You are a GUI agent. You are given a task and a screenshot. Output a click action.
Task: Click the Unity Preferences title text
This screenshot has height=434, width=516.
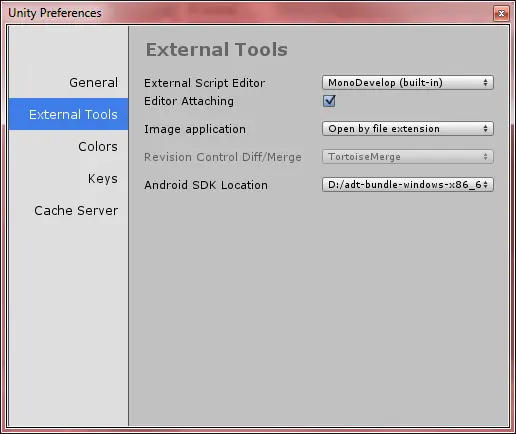[x=55, y=13]
